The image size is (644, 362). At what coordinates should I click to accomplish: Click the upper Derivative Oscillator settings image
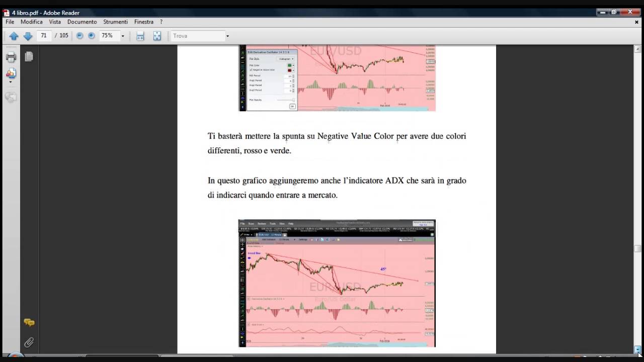coord(337,78)
